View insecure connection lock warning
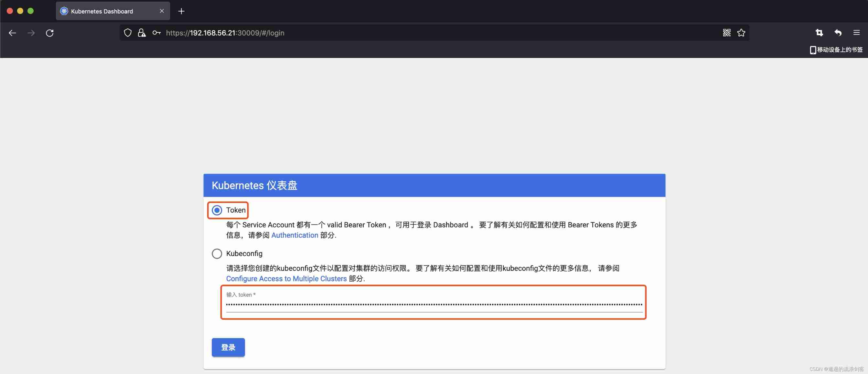868x374 pixels. tap(142, 33)
